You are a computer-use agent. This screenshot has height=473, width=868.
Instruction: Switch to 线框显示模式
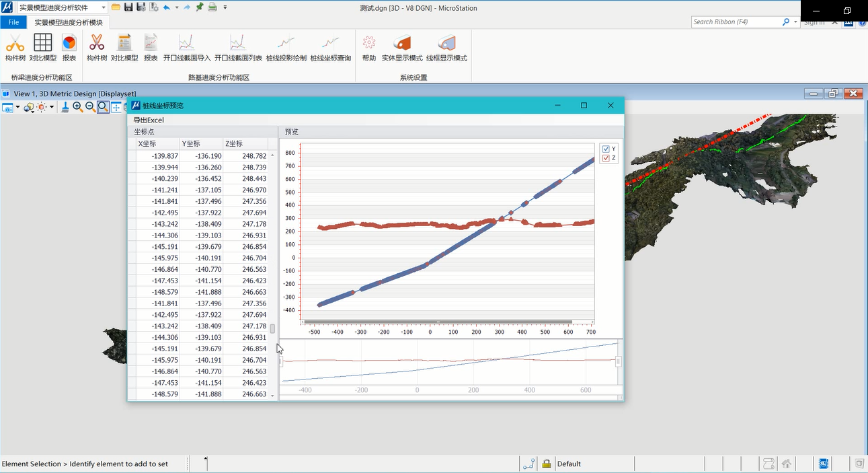(446, 48)
